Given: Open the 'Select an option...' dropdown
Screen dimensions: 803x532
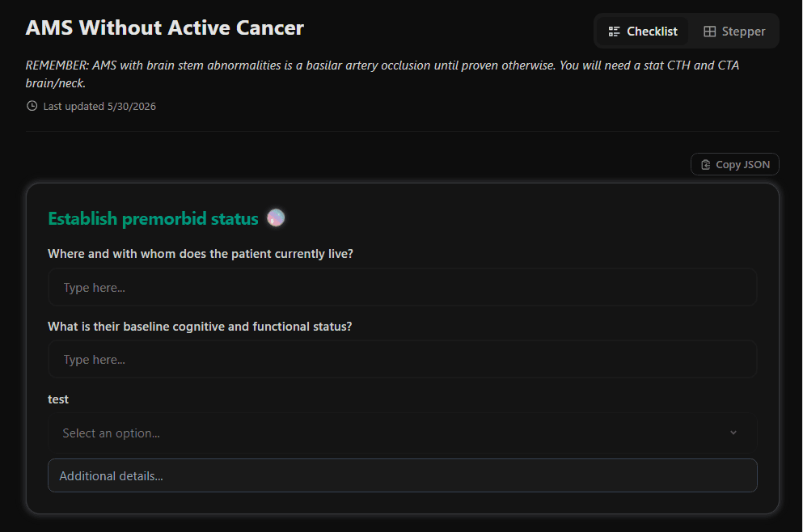Looking at the screenshot, I should pos(402,433).
